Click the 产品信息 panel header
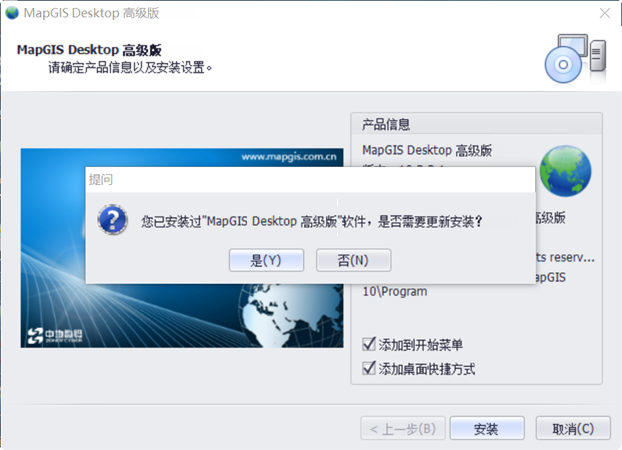Image resolution: width=622 pixels, height=450 pixels. (386, 125)
